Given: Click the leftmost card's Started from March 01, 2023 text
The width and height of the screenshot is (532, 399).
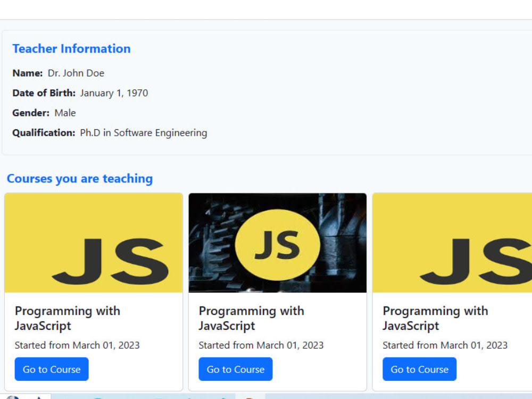Looking at the screenshot, I should pos(77,345).
